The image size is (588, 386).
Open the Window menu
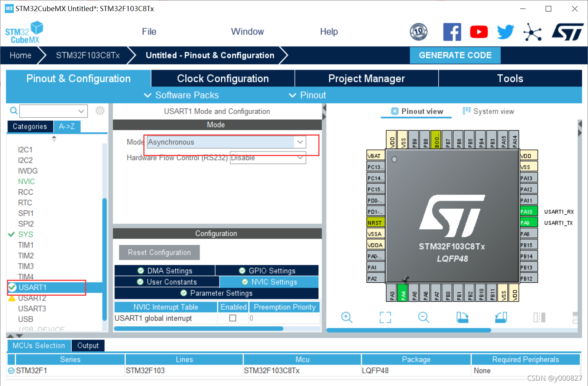[247, 32]
